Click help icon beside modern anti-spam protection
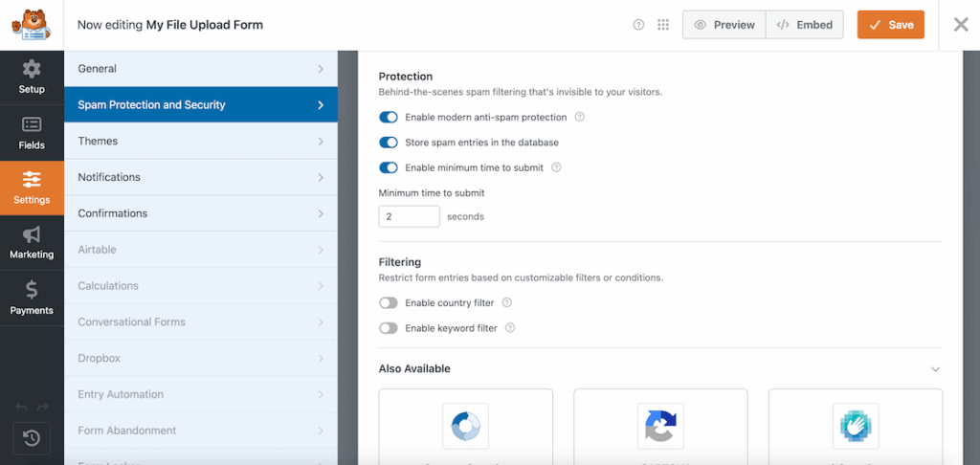Image resolution: width=980 pixels, height=465 pixels. (579, 117)
